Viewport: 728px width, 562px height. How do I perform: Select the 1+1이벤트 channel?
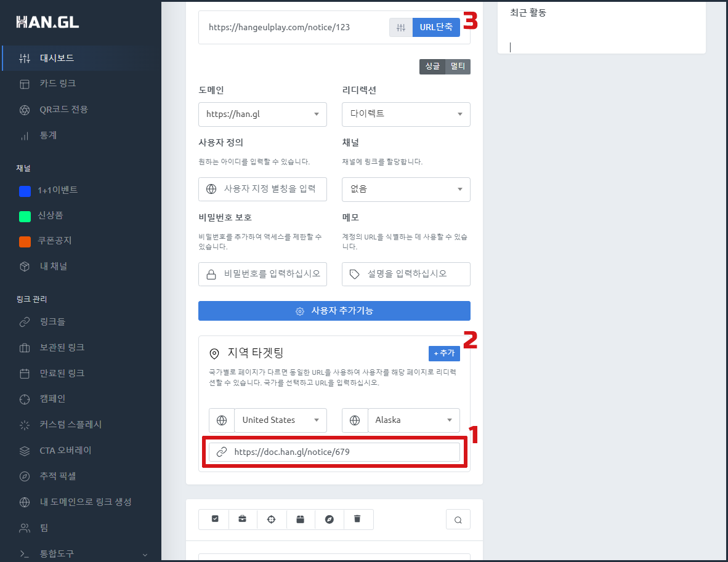coord(57,190)
